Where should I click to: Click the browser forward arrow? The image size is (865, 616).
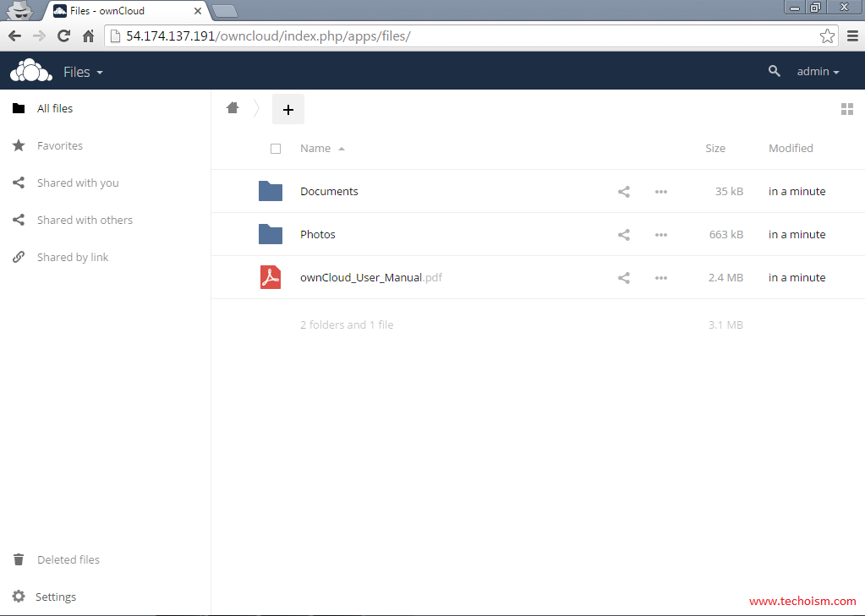pyautogui.click(x=39, y=36)
